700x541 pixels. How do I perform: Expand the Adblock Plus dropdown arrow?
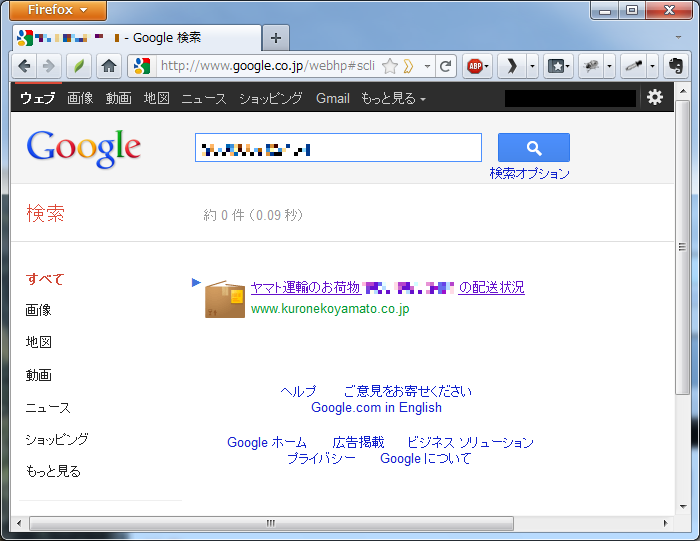coord(487,67)
